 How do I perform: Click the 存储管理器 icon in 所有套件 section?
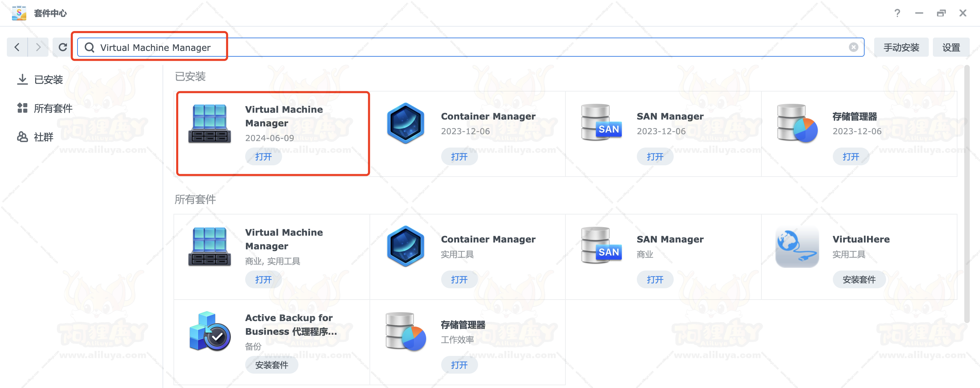[x=406, y=331]
